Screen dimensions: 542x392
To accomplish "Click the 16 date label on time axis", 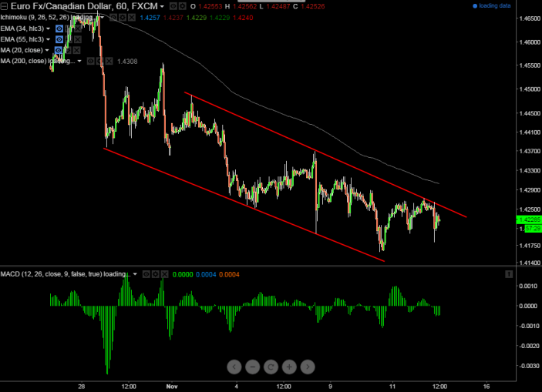I will point(486,387).
